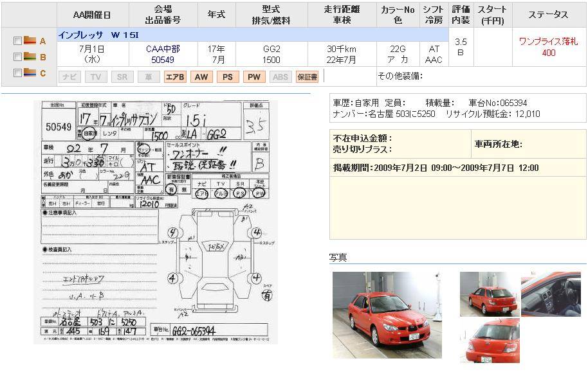Click the ステータス column header
This screenshot has height=372, width=588.
pos(548,15)
